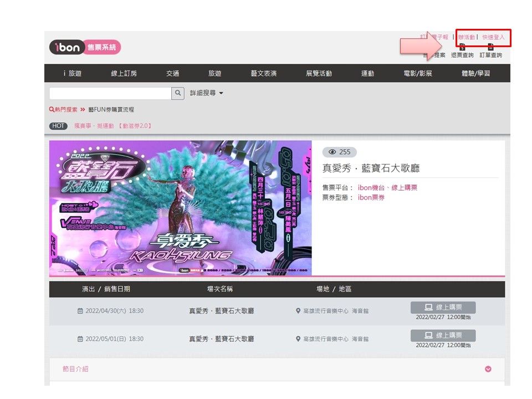Click the 熱門搜索 magnifier icon

point(52,109)
